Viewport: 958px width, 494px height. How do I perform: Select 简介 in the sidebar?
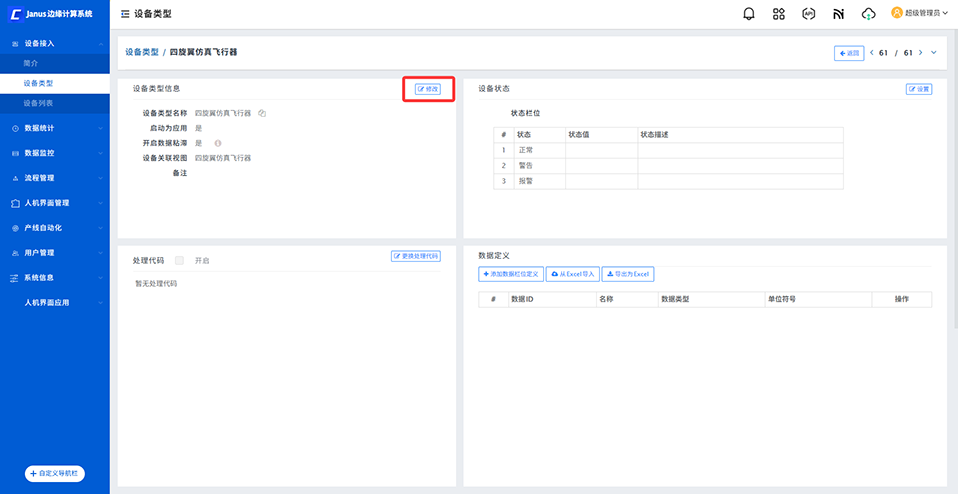[31, 63]
